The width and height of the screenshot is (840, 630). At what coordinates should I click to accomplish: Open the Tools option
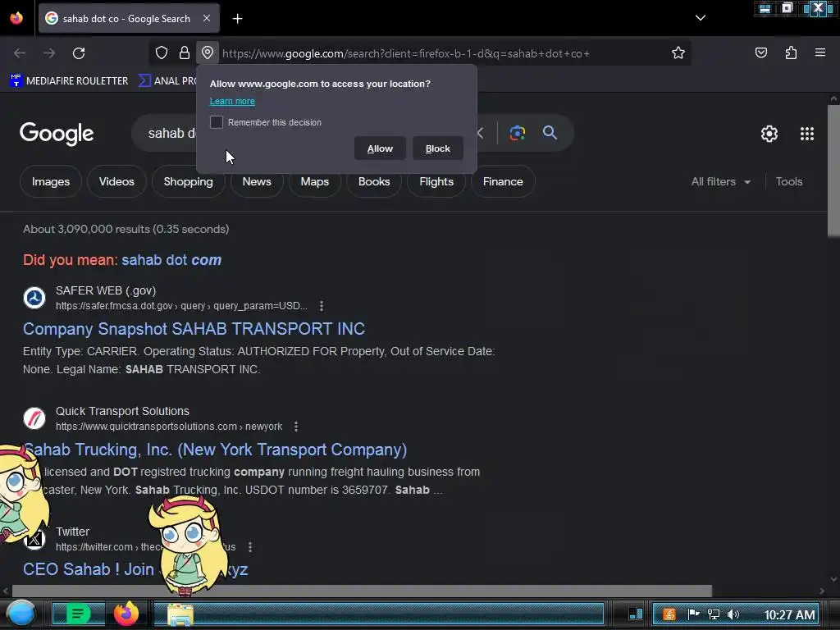788,181
